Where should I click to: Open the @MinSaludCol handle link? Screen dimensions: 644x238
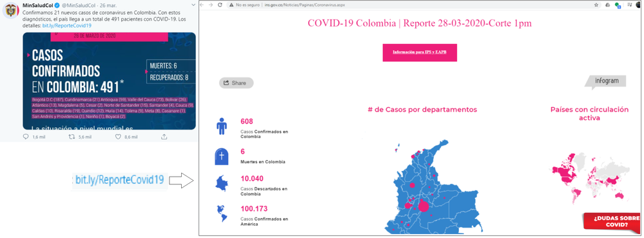(79, 5)
